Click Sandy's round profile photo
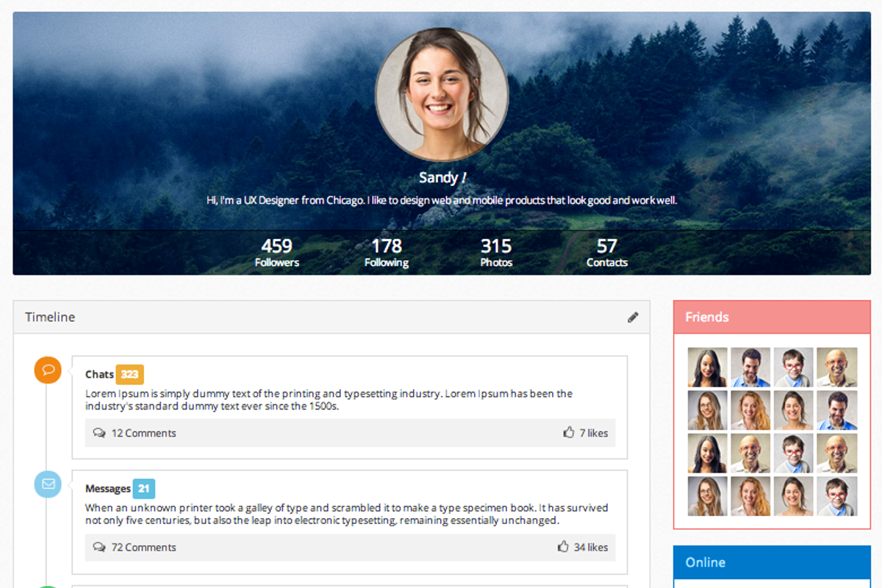882x588 pixels. 442,95
